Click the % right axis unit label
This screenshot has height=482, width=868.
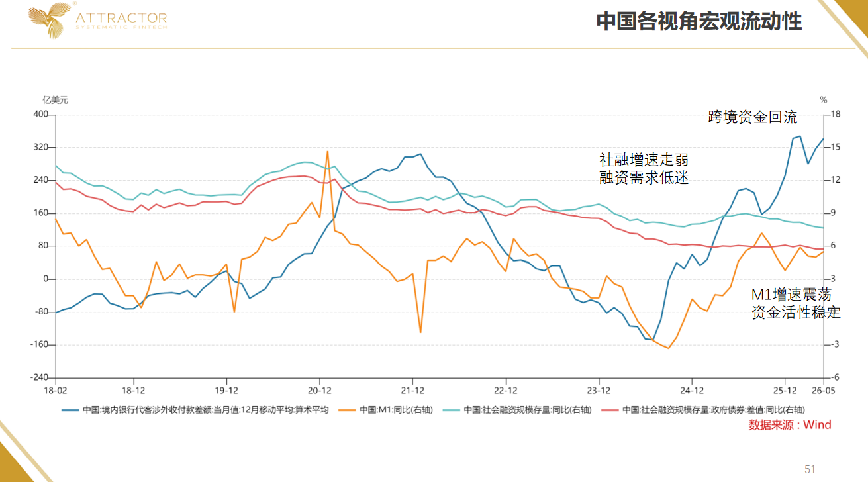824,100
